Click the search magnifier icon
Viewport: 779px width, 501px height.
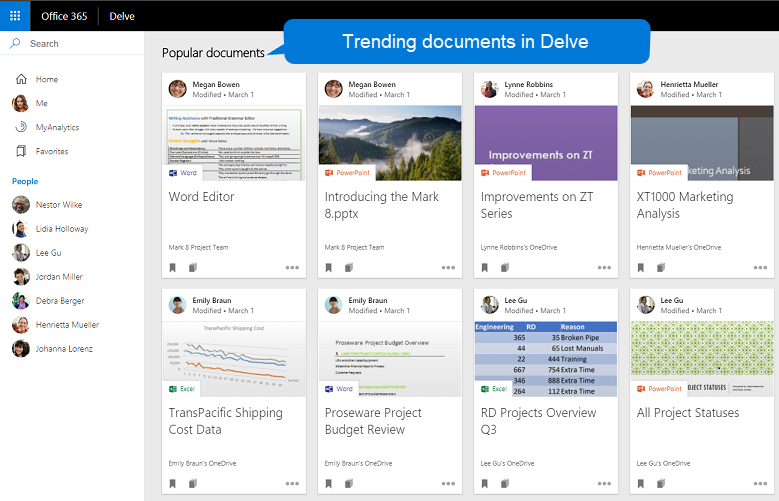[15, 43]
